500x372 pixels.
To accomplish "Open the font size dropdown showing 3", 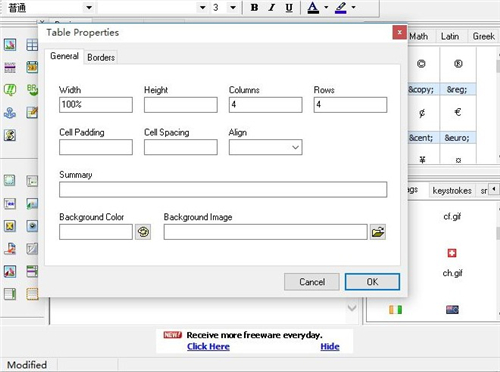I will click(x=233, y=7).
